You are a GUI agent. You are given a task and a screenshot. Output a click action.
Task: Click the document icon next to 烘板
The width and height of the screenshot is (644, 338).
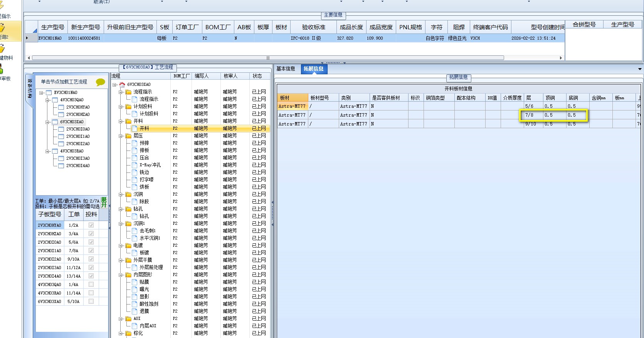pos(135,187)
